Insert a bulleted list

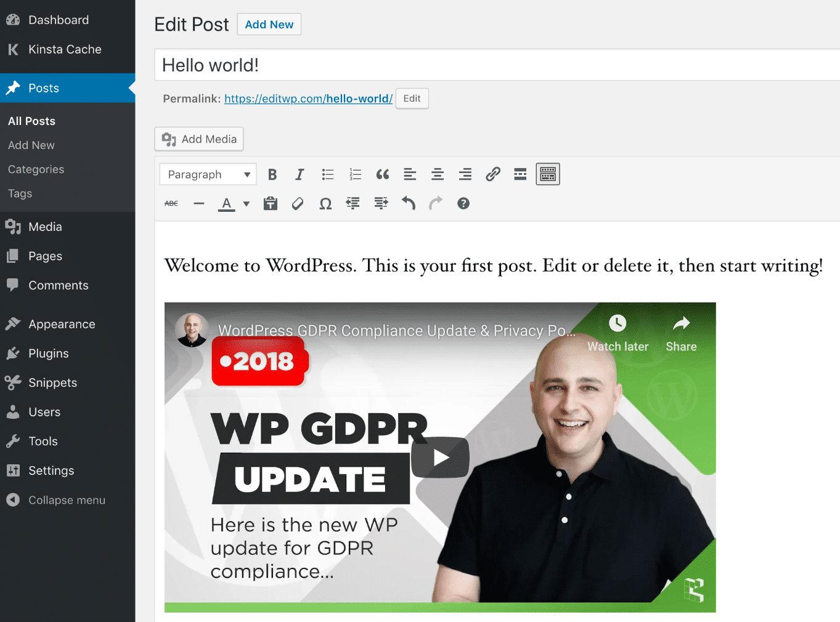tap(327, 174)
